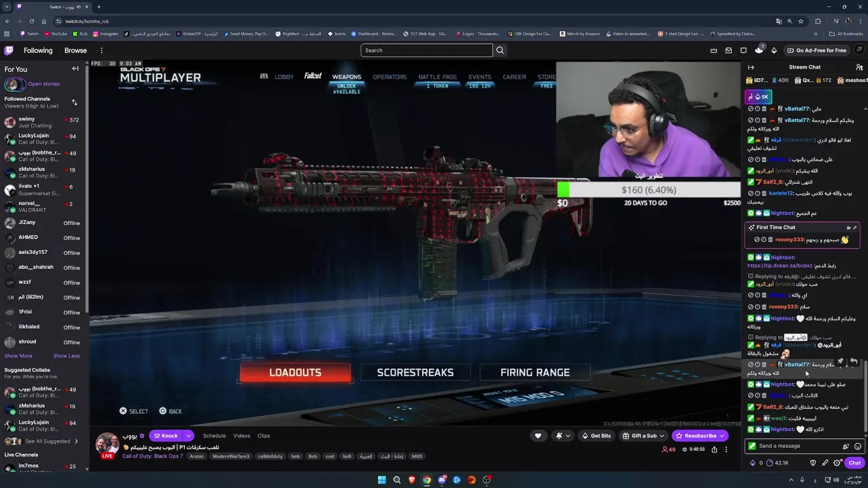This screenshot has width=868, height=488.
Task: Click Show More followed channels
Action: 18,356
